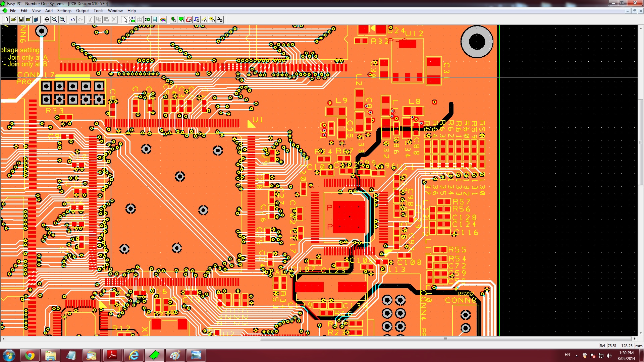This screenshot has height=362, width=644.
Task: Toggle the select mode arrow tool
Action: coord(125,19)
